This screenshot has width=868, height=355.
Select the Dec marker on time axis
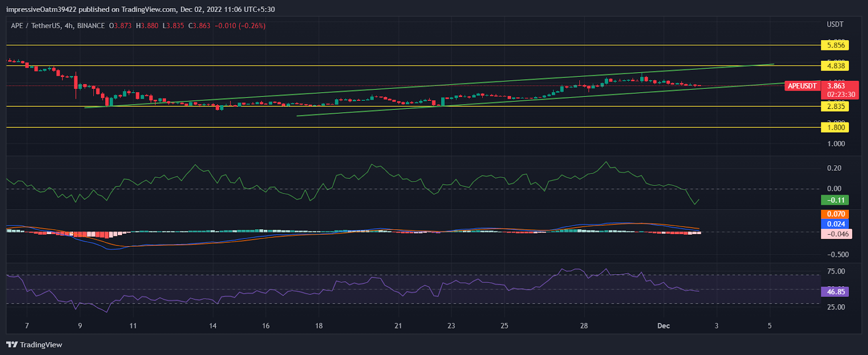click(x=663, y=326)
